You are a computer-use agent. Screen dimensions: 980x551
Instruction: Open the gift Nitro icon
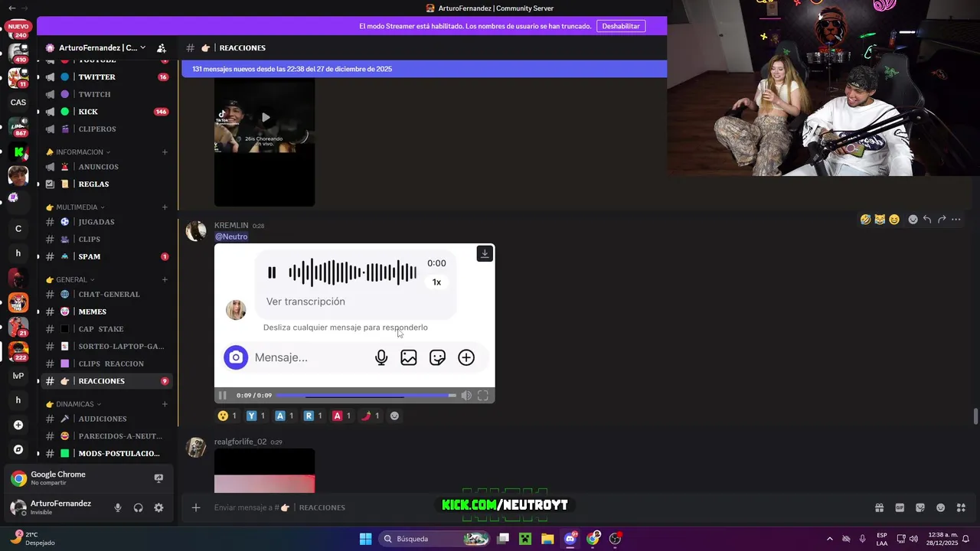pos(879,507)
